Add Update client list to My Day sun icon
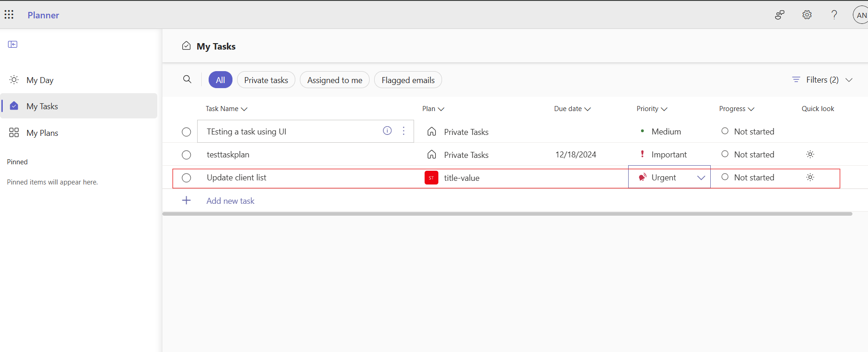This screenshot has width=868, height=352. tap(810, 177)
